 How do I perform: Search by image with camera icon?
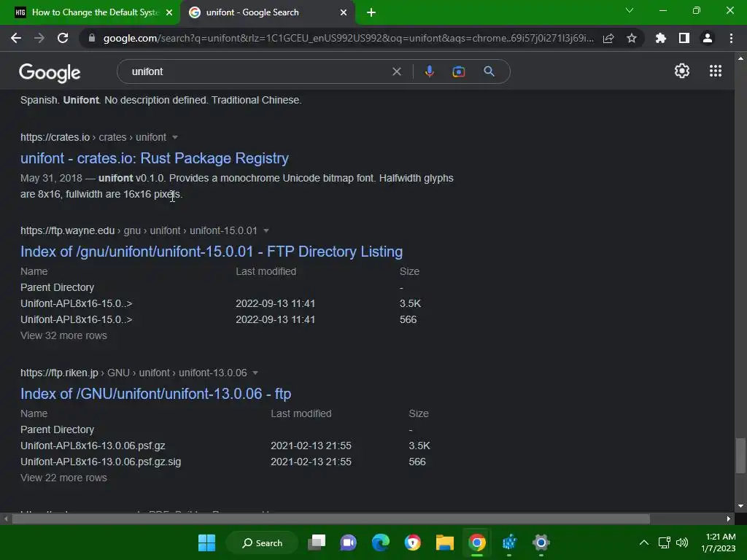tap(459, 71)
